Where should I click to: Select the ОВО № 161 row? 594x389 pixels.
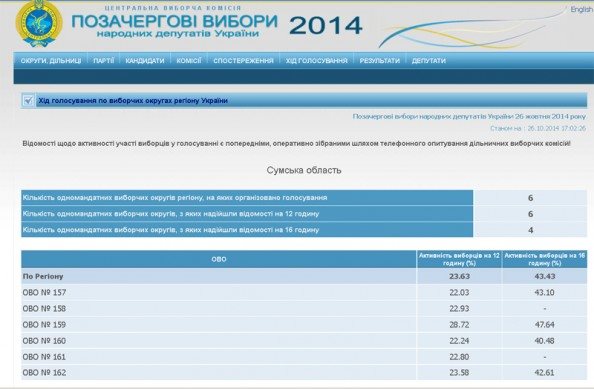tap(304, 357)
